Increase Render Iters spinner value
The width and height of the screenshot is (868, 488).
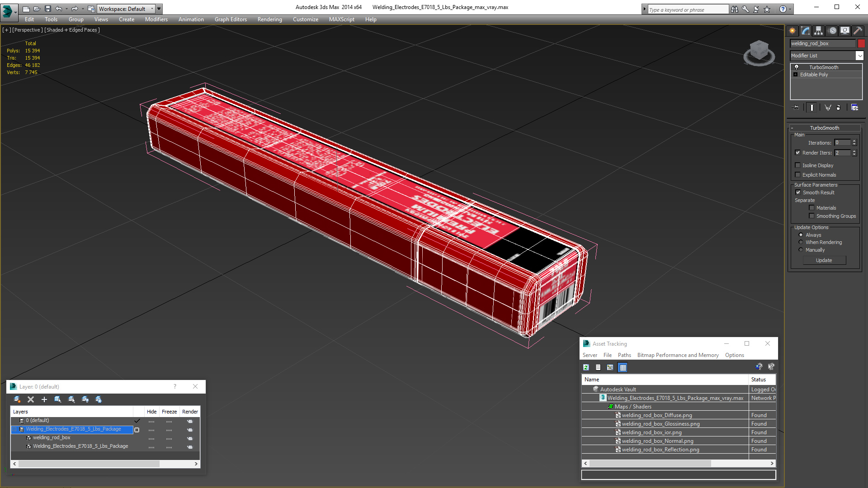click(854, 151)
